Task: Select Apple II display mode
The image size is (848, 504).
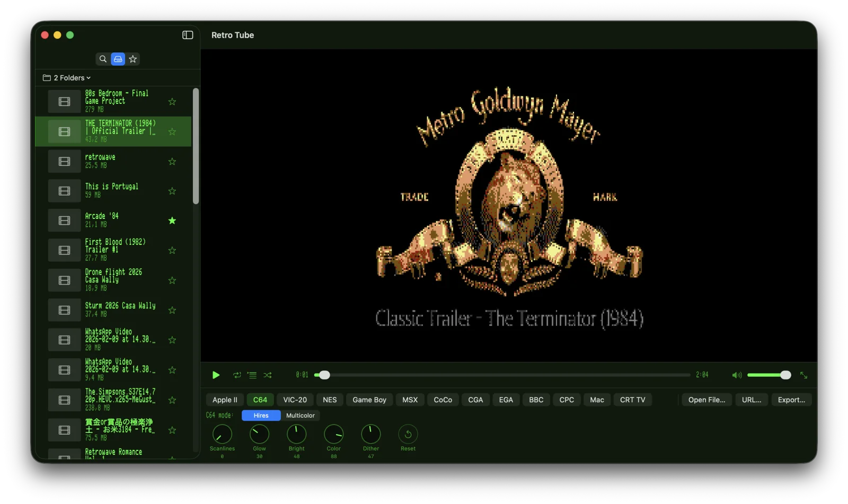Action: [x=225, y=400]
